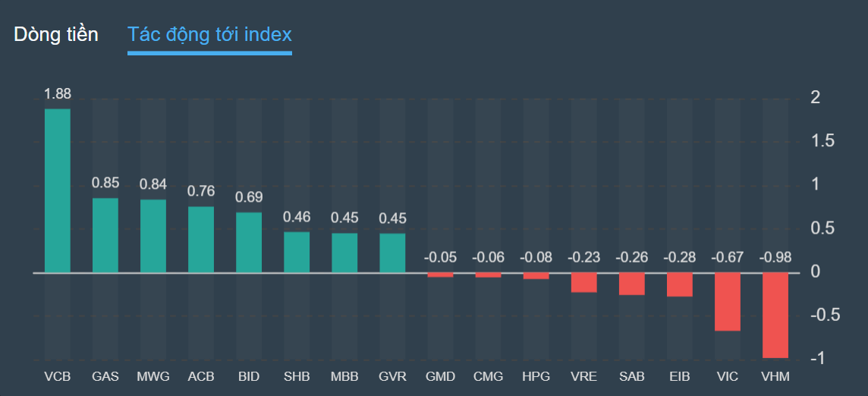Click the -0.98 value label above VHM
The width and height of the screenshot is (868, 396).
pos(775,258)
